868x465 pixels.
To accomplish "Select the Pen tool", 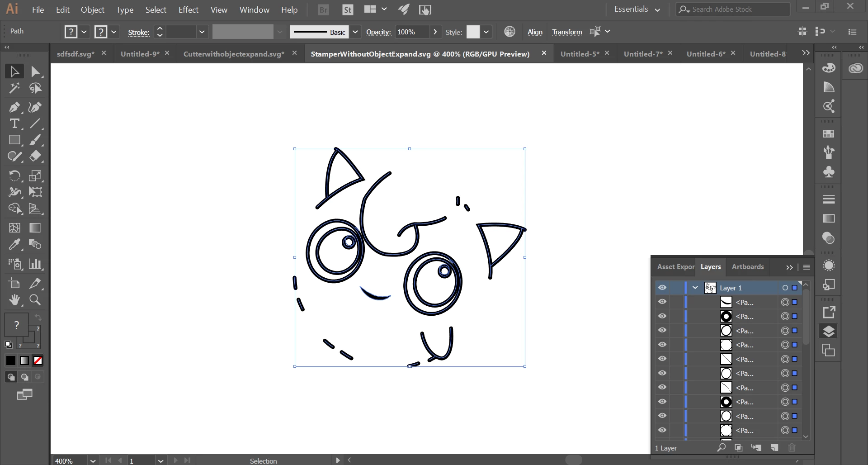I will [x=14, y=107].
